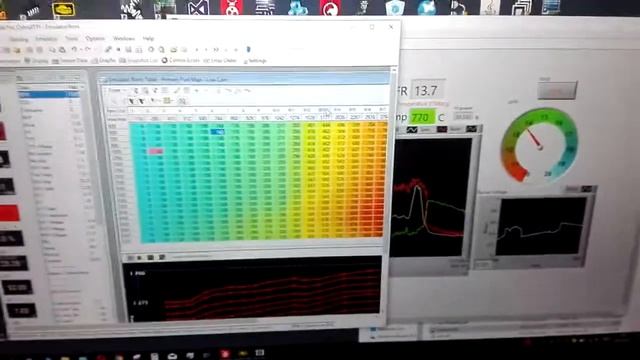Open the Options menu

click(95, 38)
